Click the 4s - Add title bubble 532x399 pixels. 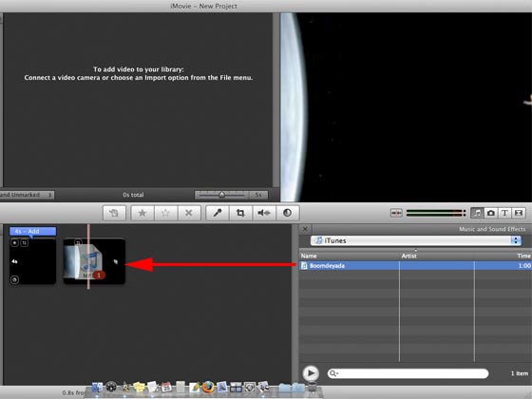(32, 231)
